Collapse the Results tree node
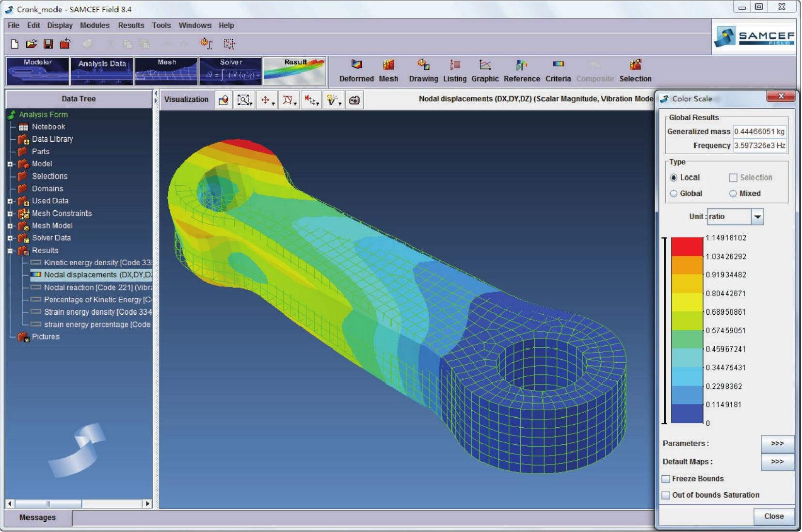This screenshot has height=532, width=802. coord(10,251)
